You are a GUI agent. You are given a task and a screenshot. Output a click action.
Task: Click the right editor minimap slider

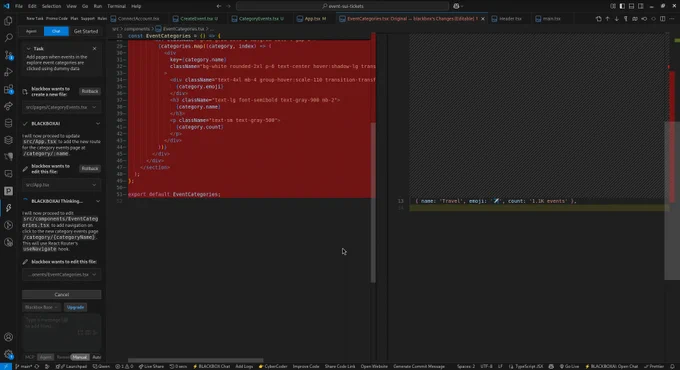(x=672, y=200)
